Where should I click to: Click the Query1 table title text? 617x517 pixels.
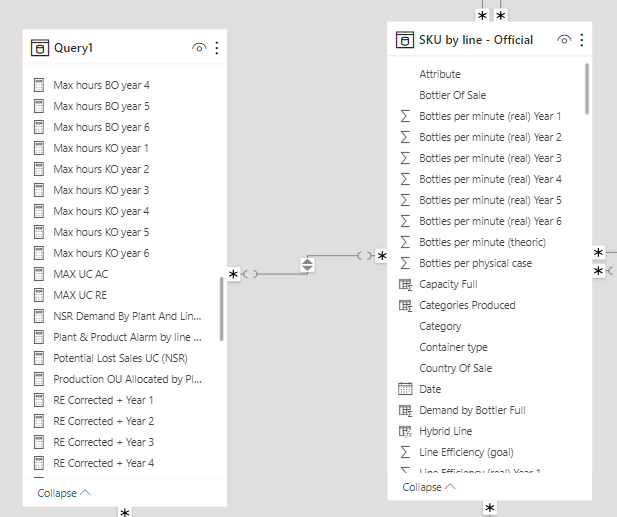pyautogui.click(x=73, y=48)
